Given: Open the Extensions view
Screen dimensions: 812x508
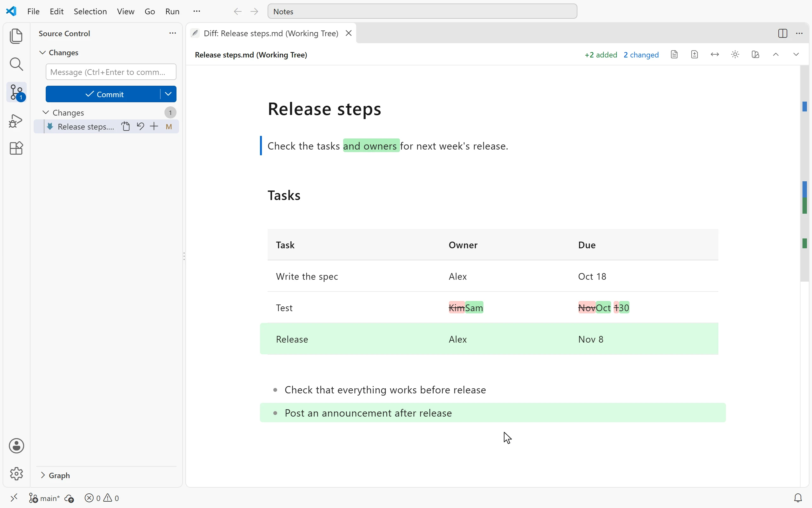Looking at the screenshot, I should point(16,148).
